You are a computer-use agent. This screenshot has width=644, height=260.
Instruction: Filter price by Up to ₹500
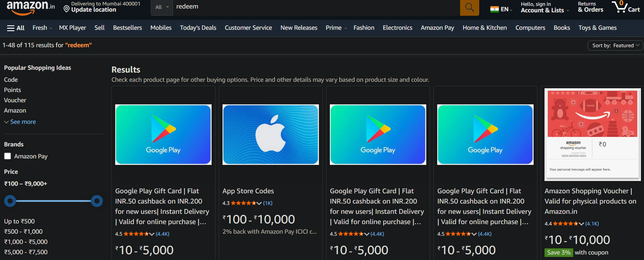[x=19, y=221]
